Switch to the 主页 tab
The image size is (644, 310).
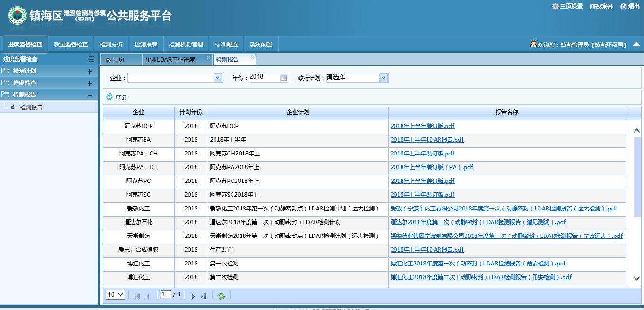tap(121, 60)
